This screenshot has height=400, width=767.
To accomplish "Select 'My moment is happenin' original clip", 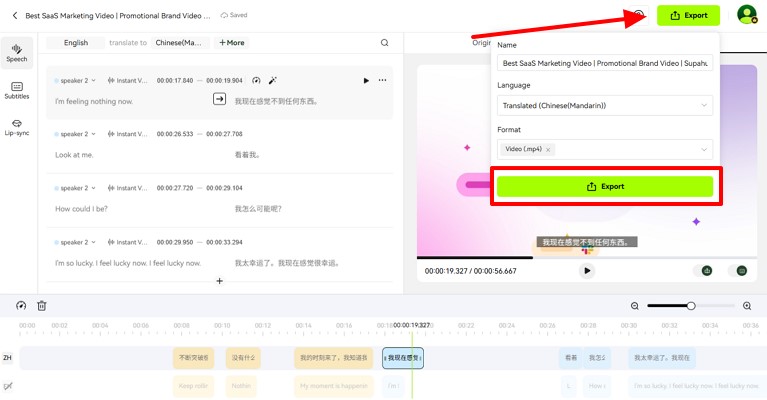I will [334, 386].
